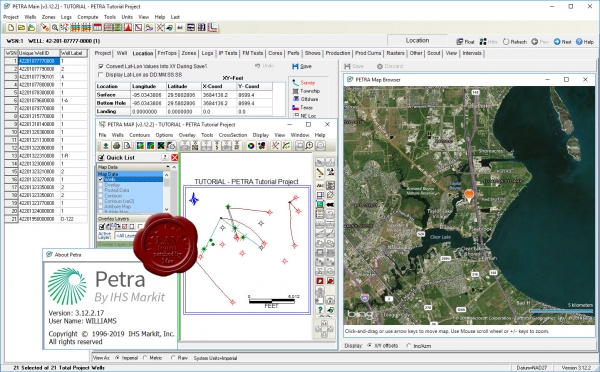
Task: Open the Zones menu in PETRA Main
Action: [x=49, y=17]
